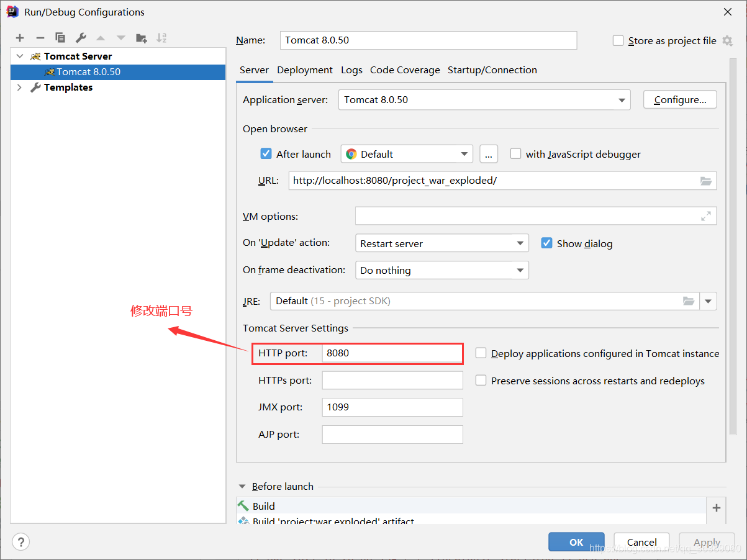747x560 pixels.
Task: Collapse Tomcat Server tree node
Action: click(20, 56)
